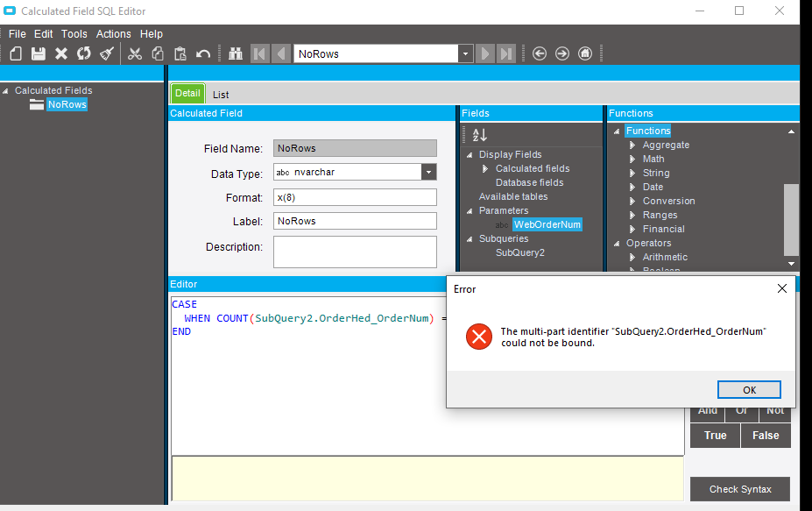Expand the Calculated fields node

tap(485, 168)
